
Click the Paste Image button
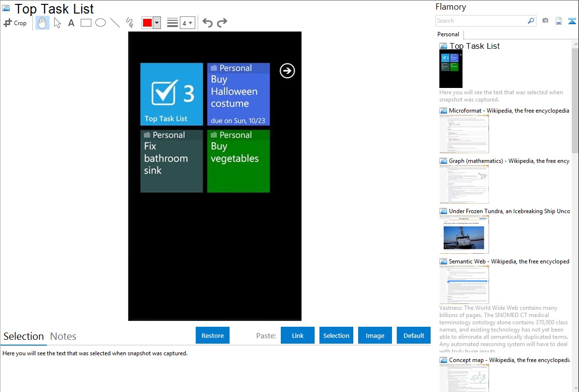[x=375, y=335]
